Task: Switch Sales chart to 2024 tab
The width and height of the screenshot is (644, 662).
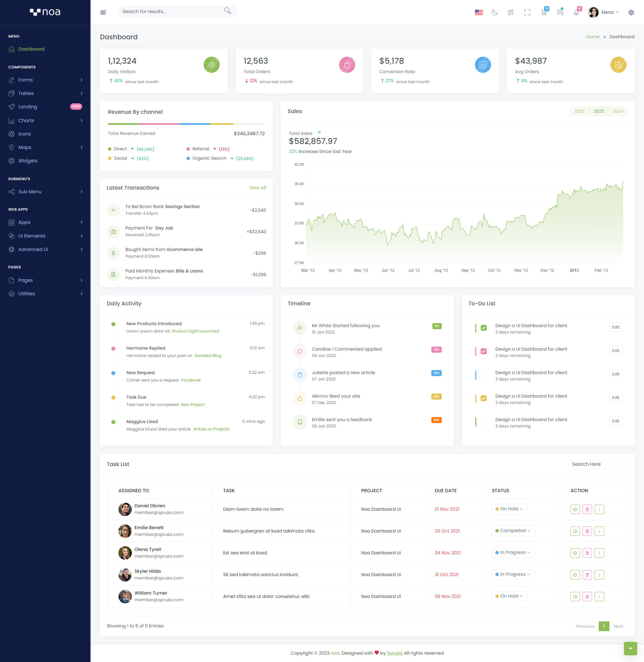Action: [618, 111]
